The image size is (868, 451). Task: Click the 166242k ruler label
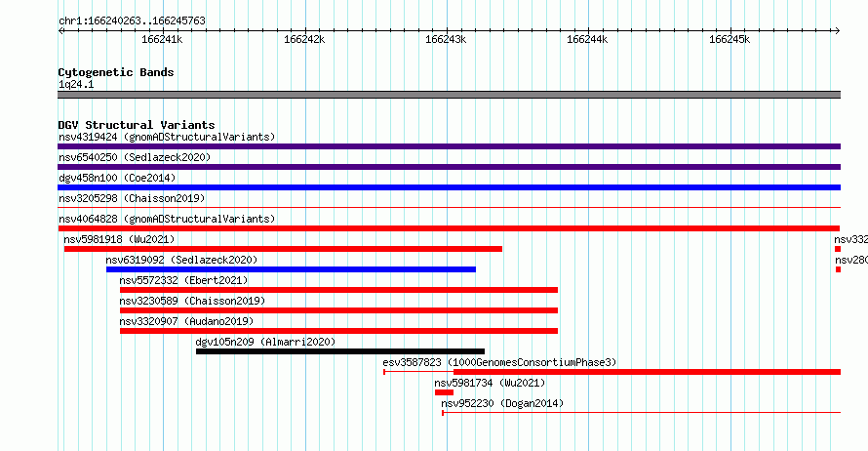(x=304, y=40)
